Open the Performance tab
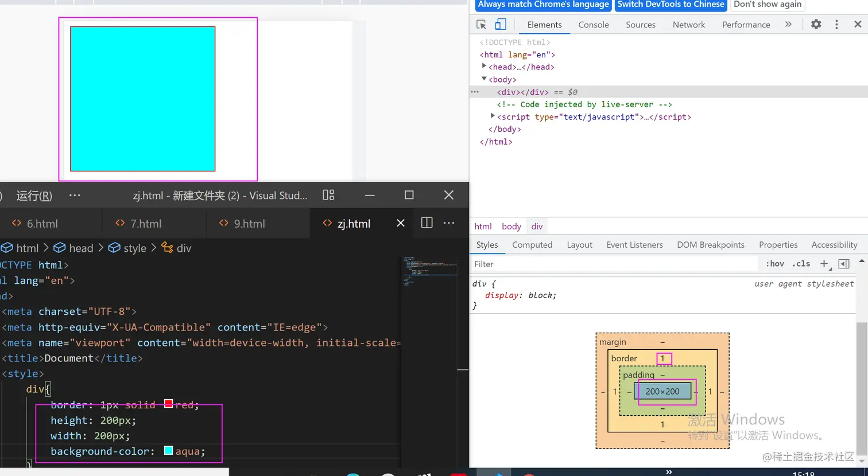The width and height of the screenshot is (868, 476). click(746, 25)
